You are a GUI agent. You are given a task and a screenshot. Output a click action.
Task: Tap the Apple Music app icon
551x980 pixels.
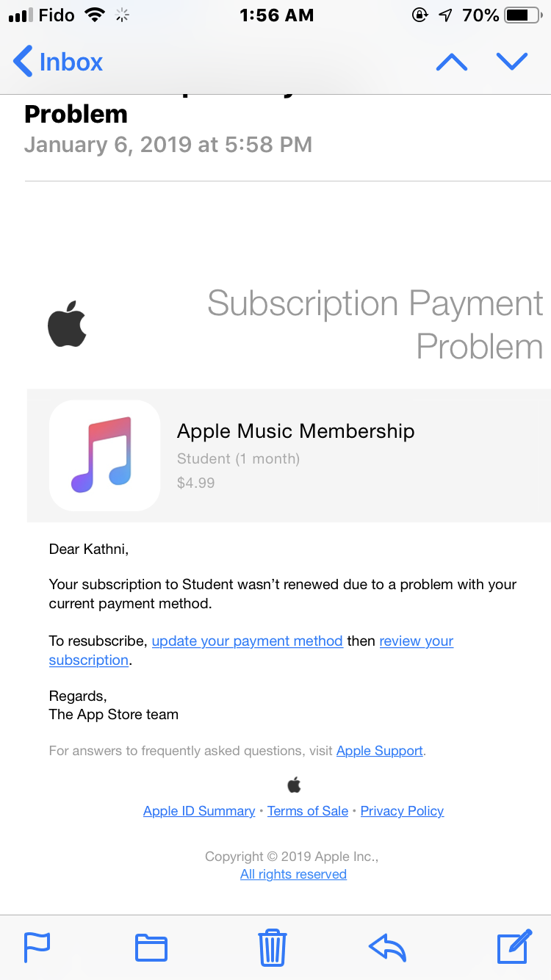pos(104,455)
